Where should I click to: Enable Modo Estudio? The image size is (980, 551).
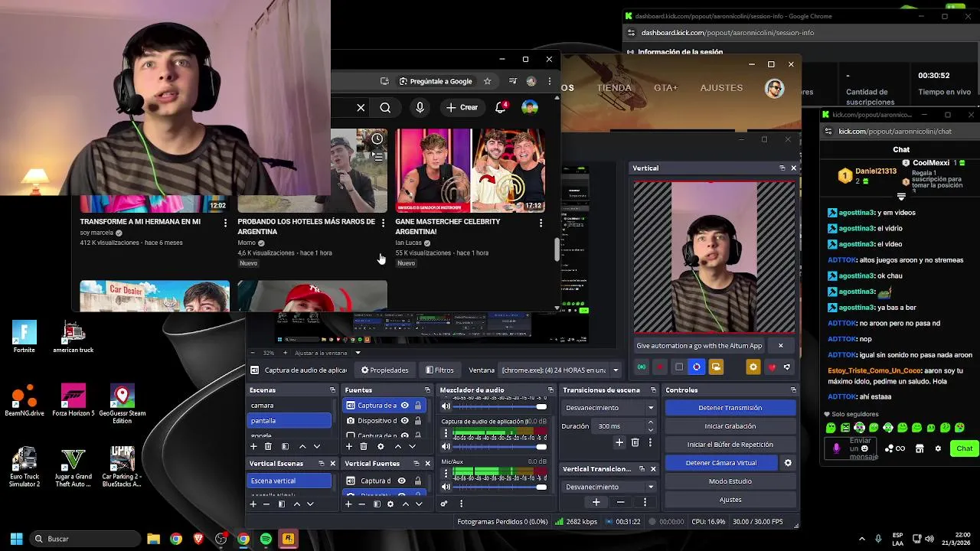730,481
